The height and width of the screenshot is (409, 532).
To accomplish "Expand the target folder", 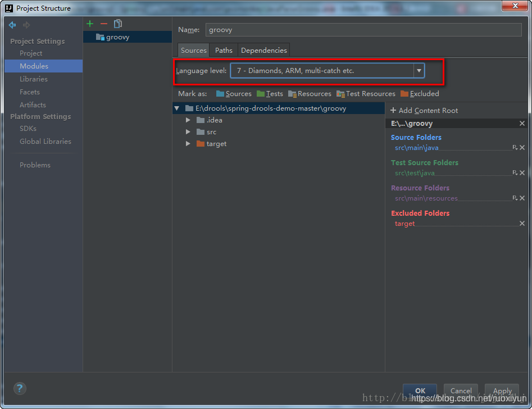I will coord(188,144).
